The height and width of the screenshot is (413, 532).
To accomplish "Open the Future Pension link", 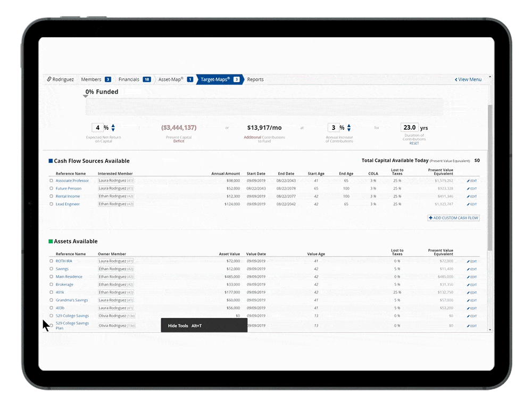I will pyautogui.click(x=69, y=188).
